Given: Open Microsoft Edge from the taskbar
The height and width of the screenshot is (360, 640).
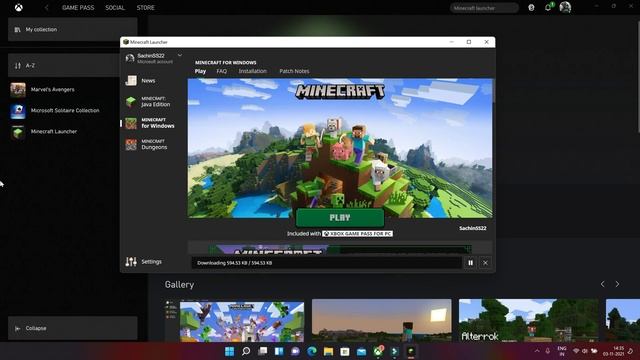Looking at the screenshot, I should pyautogui.click(x=312, y=351).
